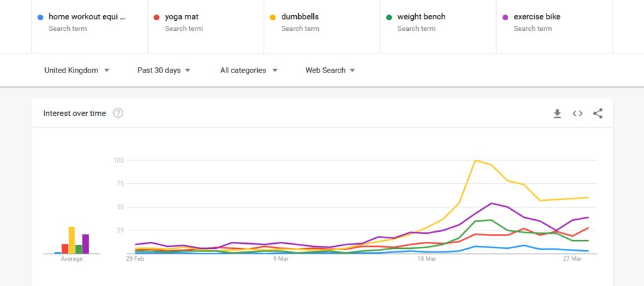Click the purple exercise bike average bar
The width and height of the screenshot is (644, 286).
tap(86, 244)
